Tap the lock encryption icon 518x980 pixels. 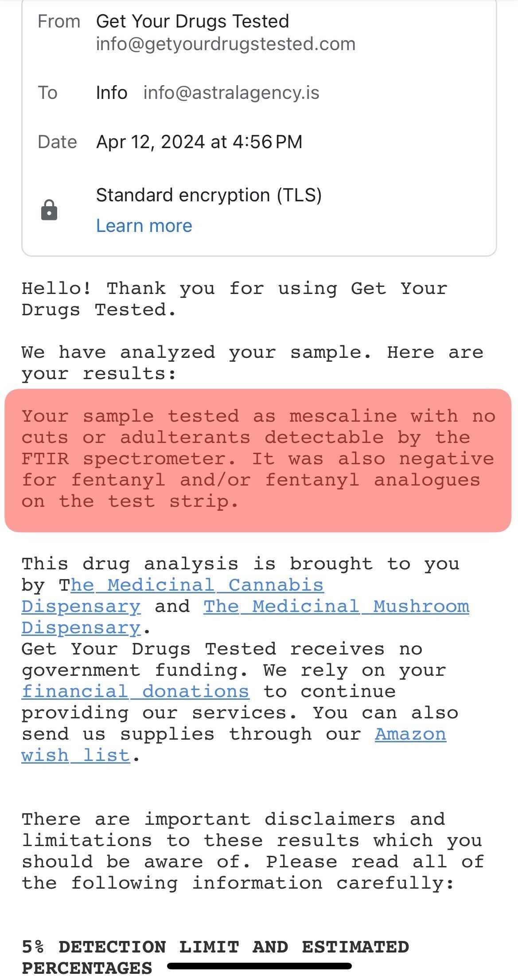point(49,210)
